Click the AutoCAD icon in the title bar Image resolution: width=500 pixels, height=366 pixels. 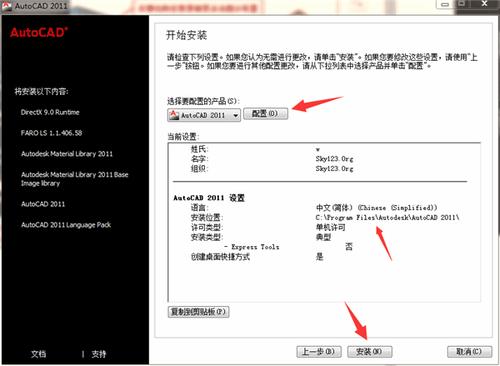point(7,5)
